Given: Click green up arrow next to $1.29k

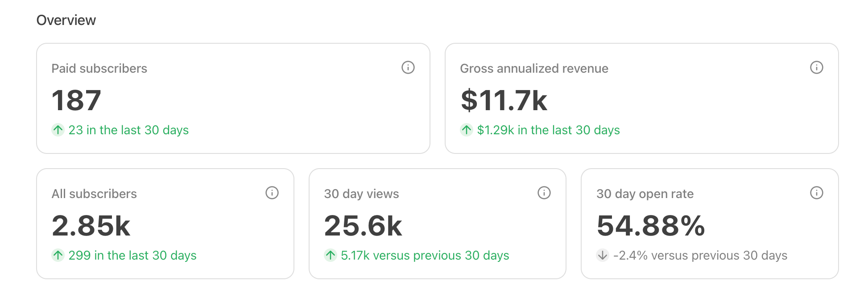Looking at the screenshot, I should [467, 130].
